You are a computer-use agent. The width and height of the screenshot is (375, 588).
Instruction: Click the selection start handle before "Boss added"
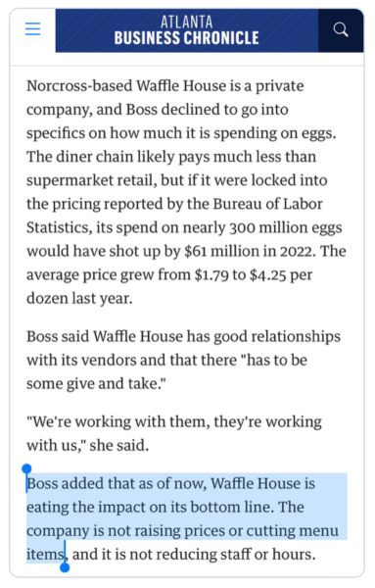[x=26, y=469]
